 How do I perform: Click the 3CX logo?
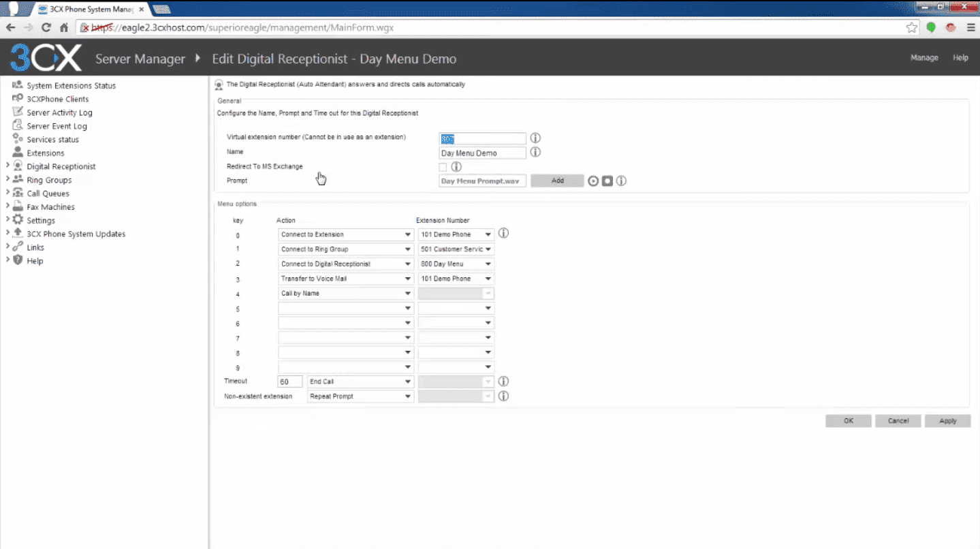(x=46, y=58)
